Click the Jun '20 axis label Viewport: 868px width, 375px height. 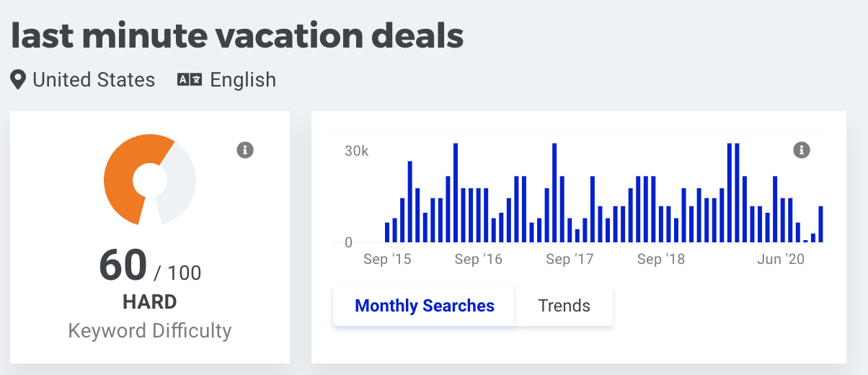(x=780, y=259)
